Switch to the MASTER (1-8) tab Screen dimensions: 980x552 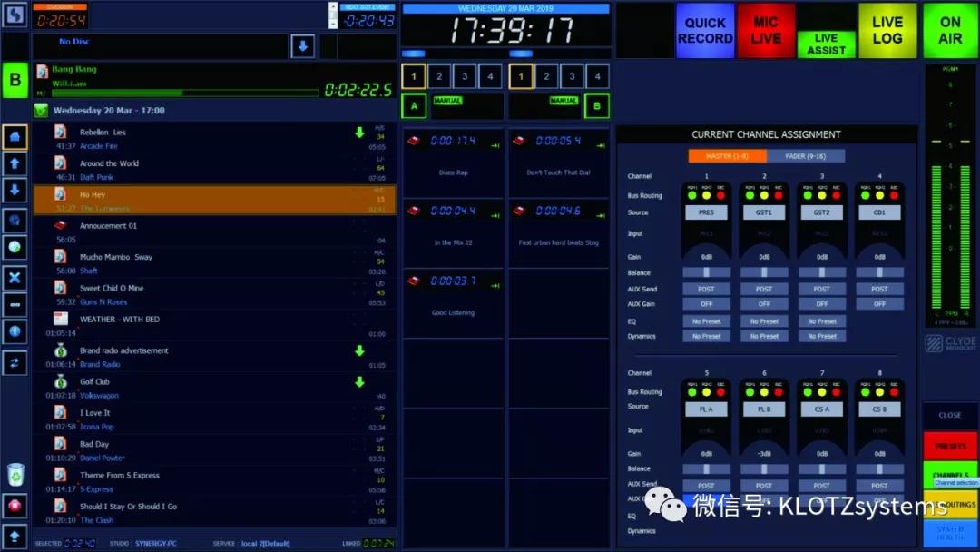(728, 156)
